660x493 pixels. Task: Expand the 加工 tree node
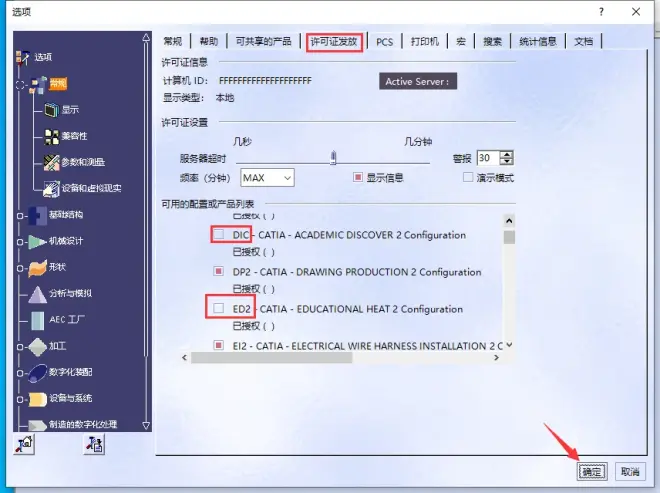20,347
